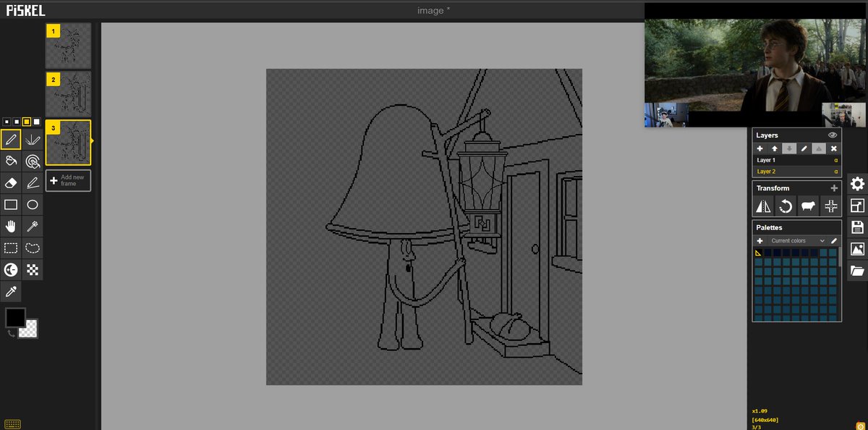Select the Lasso selection tool
This screenshot has width=868, height=430.
click(x=33, y=248)
